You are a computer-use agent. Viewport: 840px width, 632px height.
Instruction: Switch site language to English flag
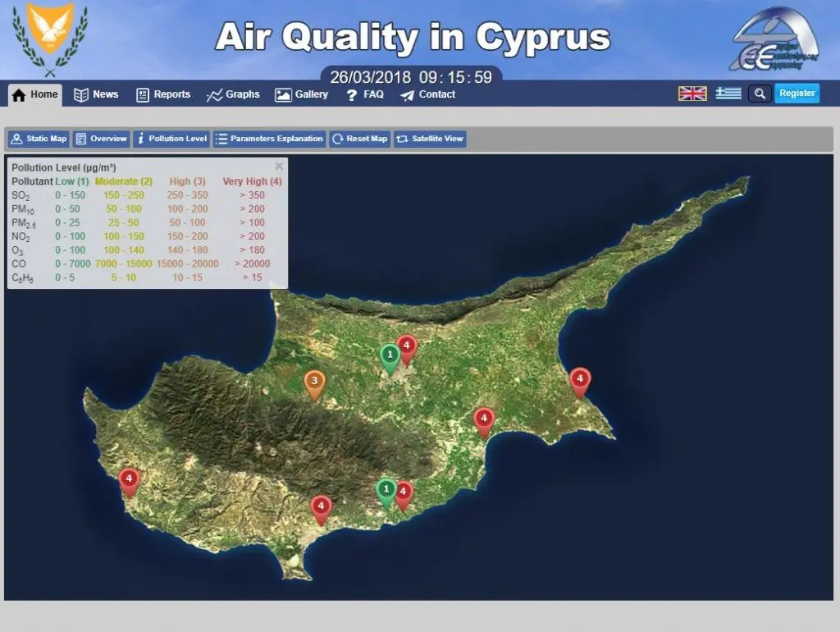692,93
